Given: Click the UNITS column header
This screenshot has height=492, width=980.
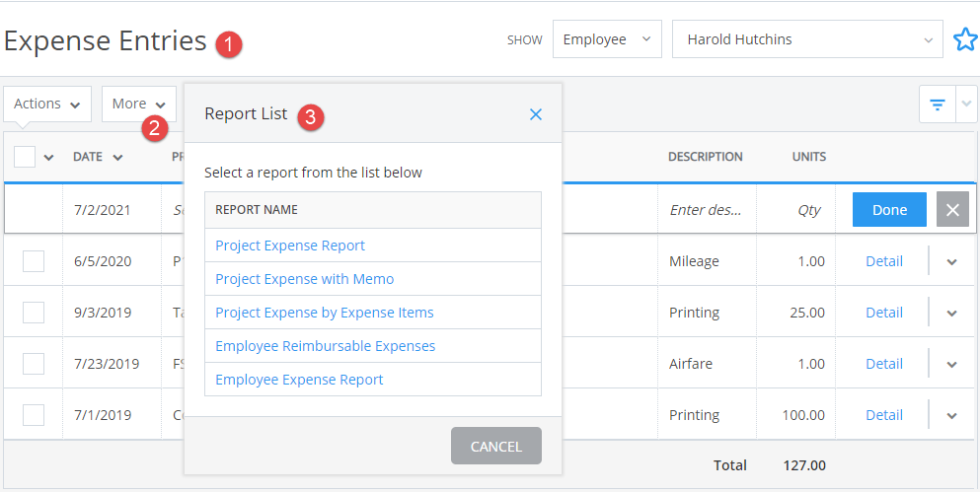Looking at the screenshot, I should 808,157.
